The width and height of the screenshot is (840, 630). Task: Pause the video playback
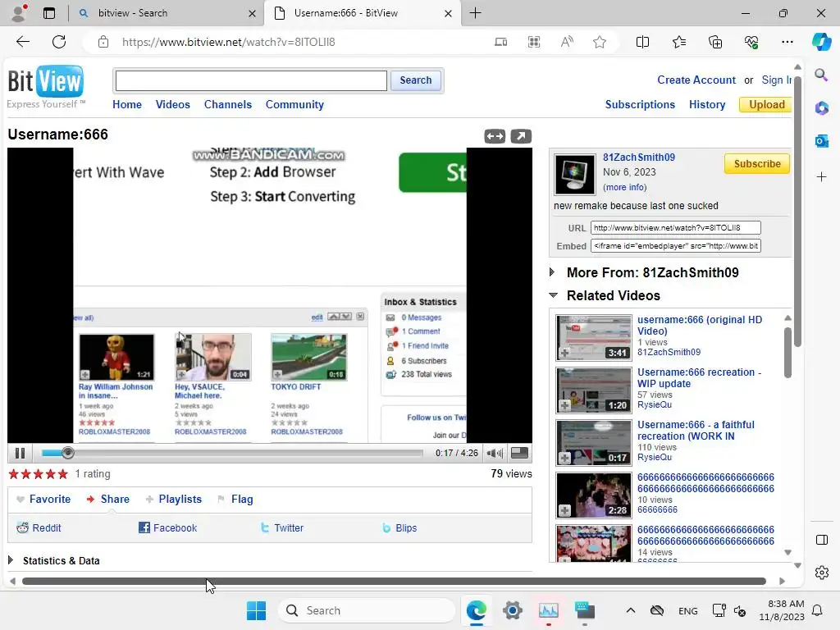click(20, 453)
